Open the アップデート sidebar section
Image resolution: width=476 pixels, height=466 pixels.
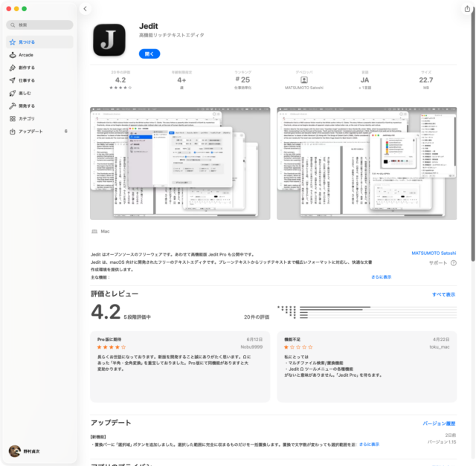pos(39,132)
